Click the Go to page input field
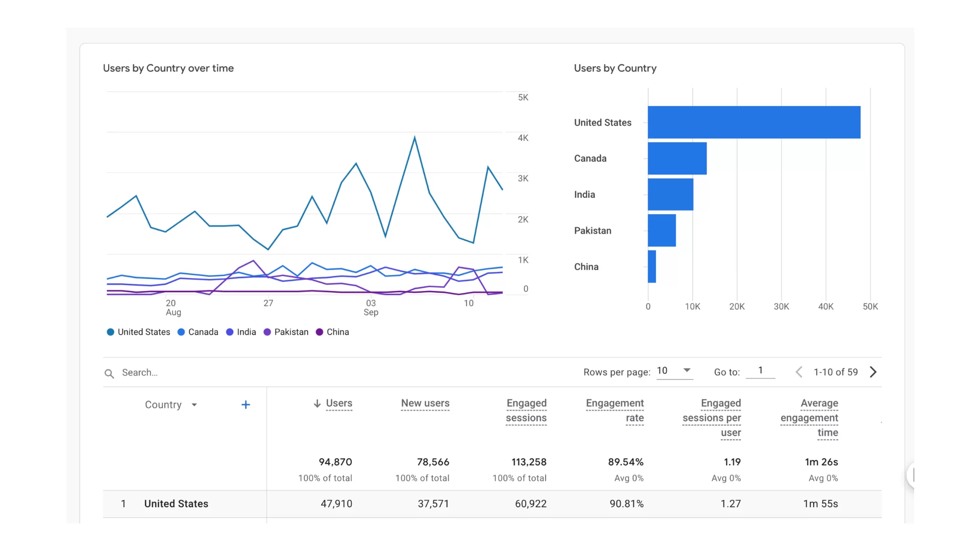The width and height of the screenshot is (980, 551). point(760,371)
